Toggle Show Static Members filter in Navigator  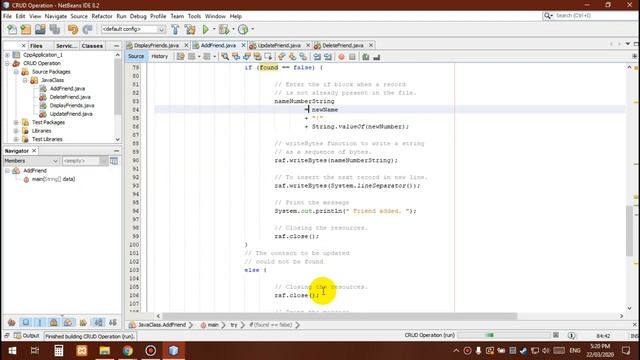tap(40, 322)
